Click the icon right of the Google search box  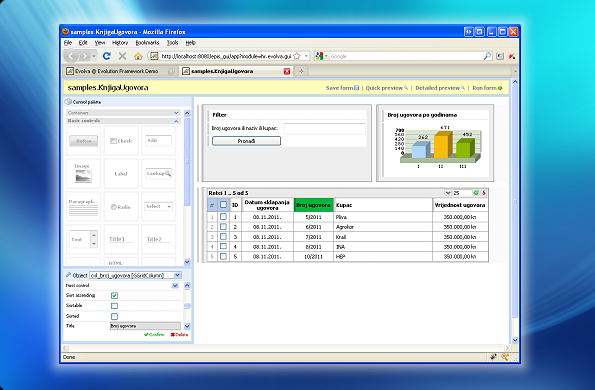500,56
